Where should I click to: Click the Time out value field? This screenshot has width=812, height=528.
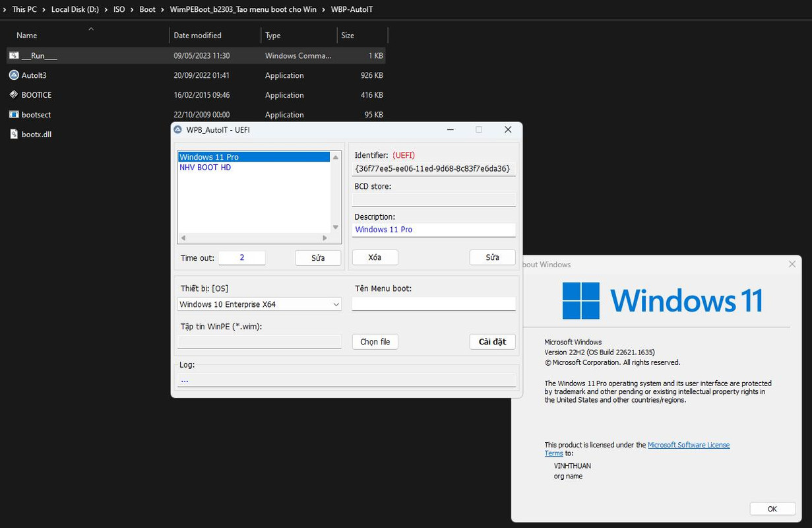pyautogui.click(x=241, y=257)
